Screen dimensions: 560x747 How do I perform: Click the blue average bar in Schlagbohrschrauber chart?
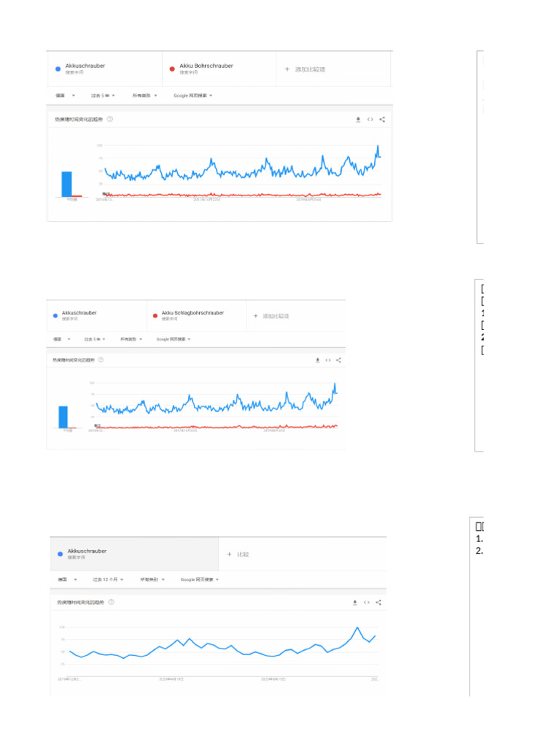point(63,417)
